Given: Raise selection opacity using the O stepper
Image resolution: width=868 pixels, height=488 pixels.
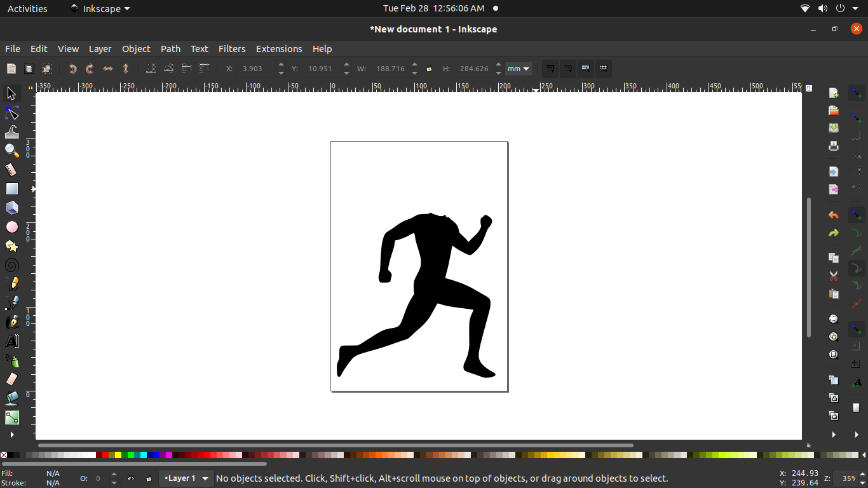Looking at the screenshot, I should pyautogui.click(x=112, y=475).
